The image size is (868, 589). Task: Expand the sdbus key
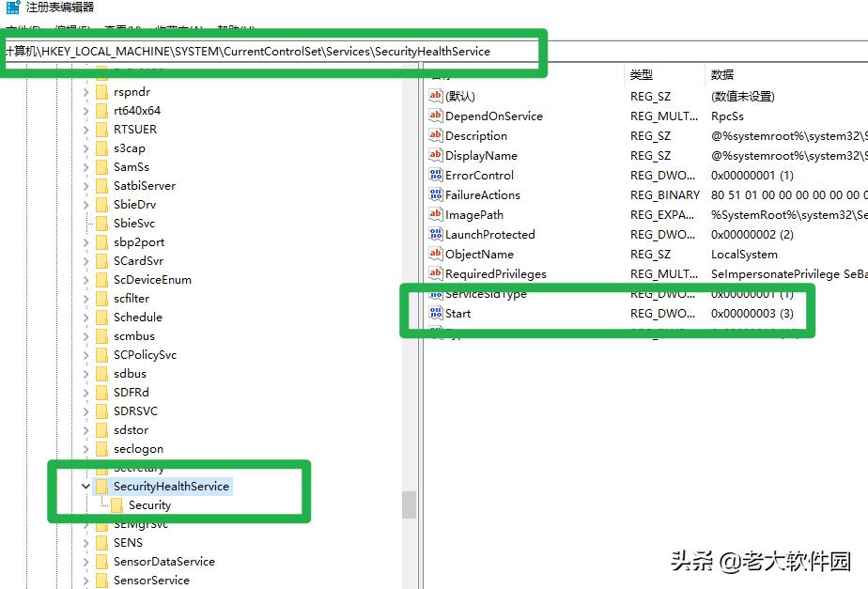point(85,374)
